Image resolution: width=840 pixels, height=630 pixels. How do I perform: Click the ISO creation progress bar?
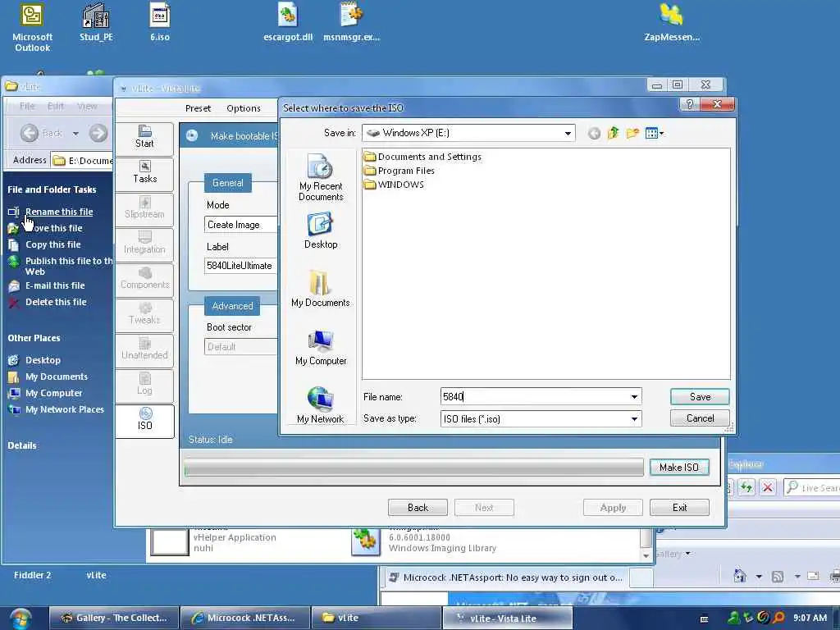click(413, 467)
